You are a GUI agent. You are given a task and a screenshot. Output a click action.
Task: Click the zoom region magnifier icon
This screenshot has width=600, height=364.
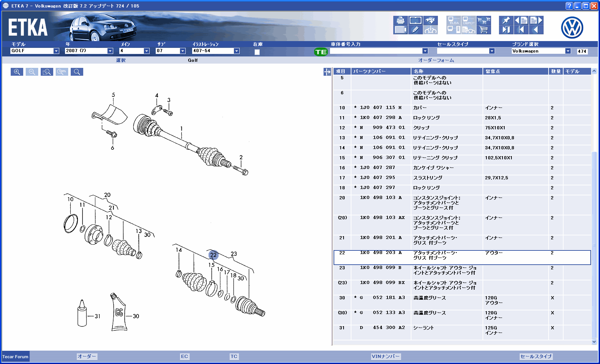[x=47, y=72]
